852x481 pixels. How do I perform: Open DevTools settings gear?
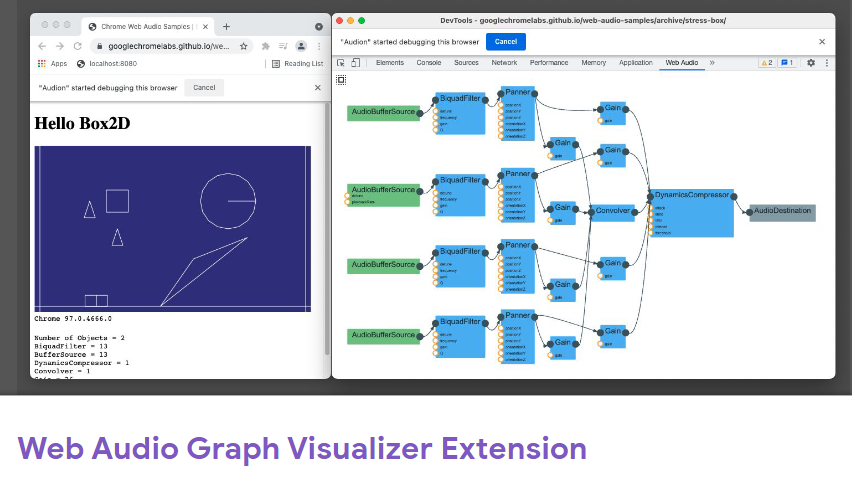tap(811, 63)
